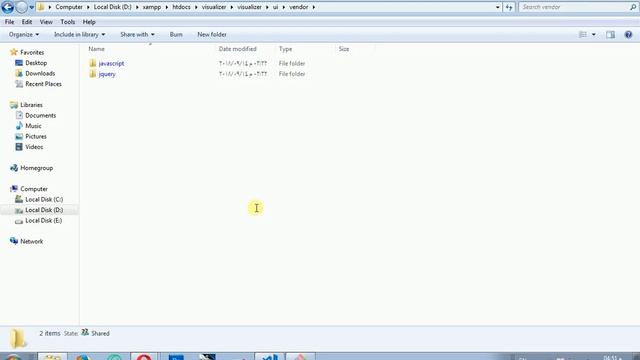Open the Edit menu
640x360 pixels.
click(x=27, y=22)
